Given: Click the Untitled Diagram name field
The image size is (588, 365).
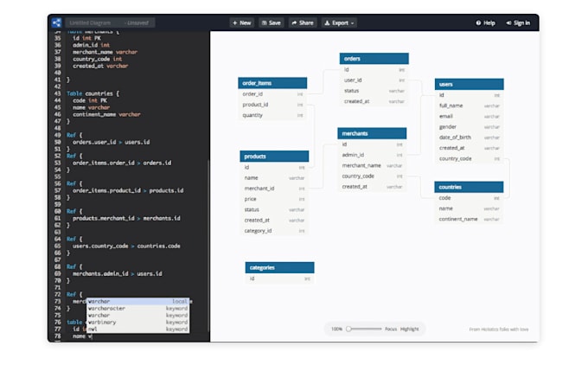Looking at the screenshot, I should [x=110, y=22].
